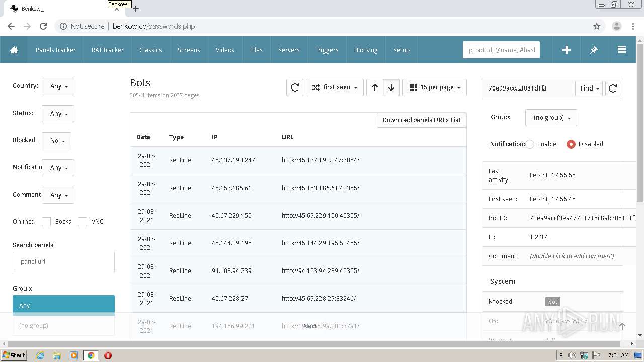Click comment field double click to add comment
The width and height of the screenshot is (644, 362).
point(572,256)
